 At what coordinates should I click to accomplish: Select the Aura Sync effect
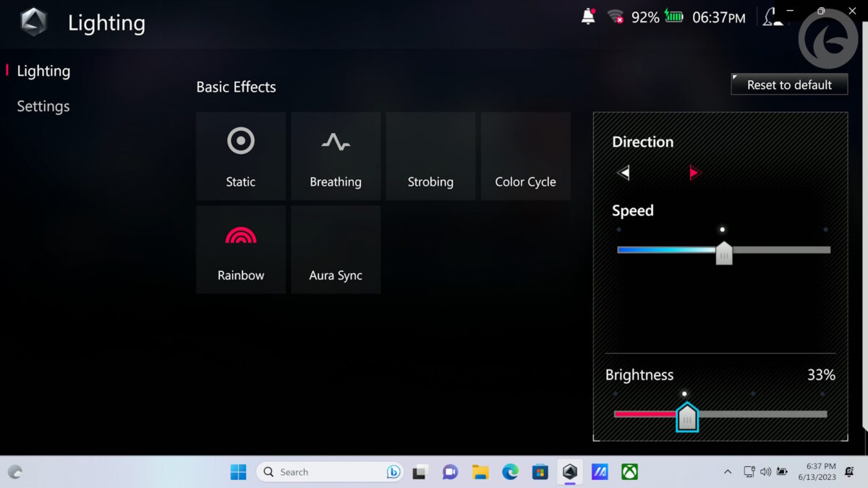point(335,249)
